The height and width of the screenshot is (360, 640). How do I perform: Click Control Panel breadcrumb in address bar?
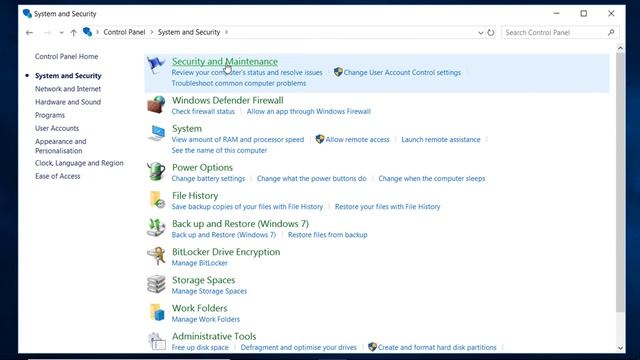pos(124,32)
